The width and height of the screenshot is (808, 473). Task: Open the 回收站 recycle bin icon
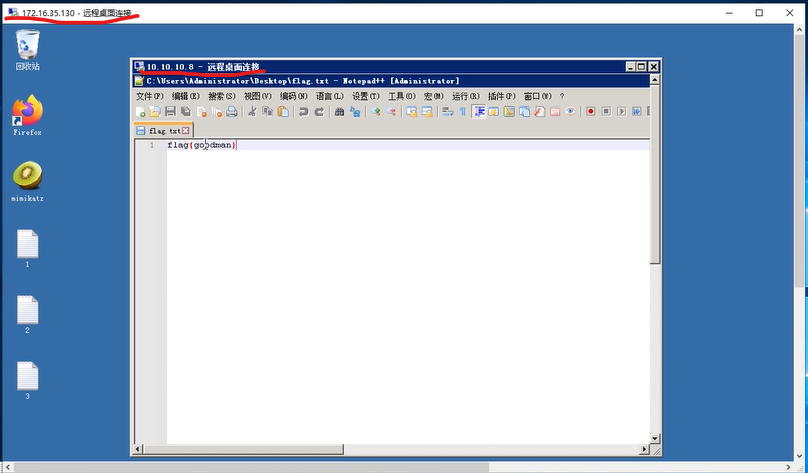[x=27, y=49]
